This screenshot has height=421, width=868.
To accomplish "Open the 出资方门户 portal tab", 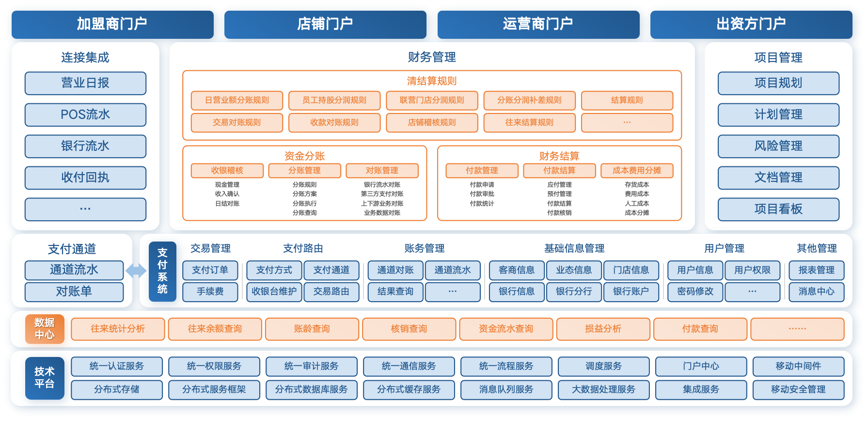I will tap(751, 23).
